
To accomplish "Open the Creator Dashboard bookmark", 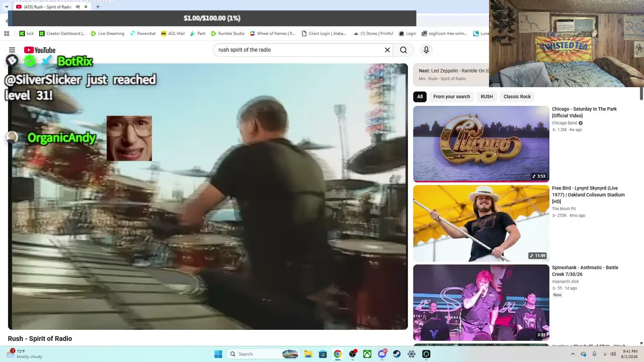I will pyautogui.click(x=61, y=34).
